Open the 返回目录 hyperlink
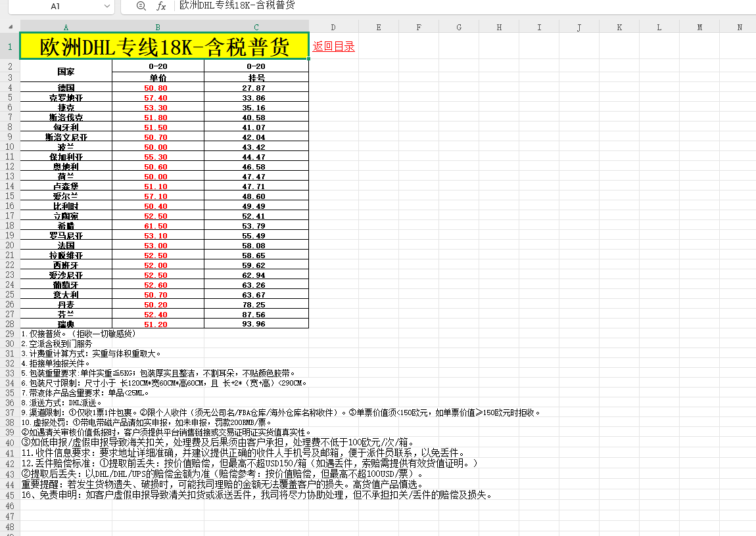756x536 pixels. [x=334, y=46]
